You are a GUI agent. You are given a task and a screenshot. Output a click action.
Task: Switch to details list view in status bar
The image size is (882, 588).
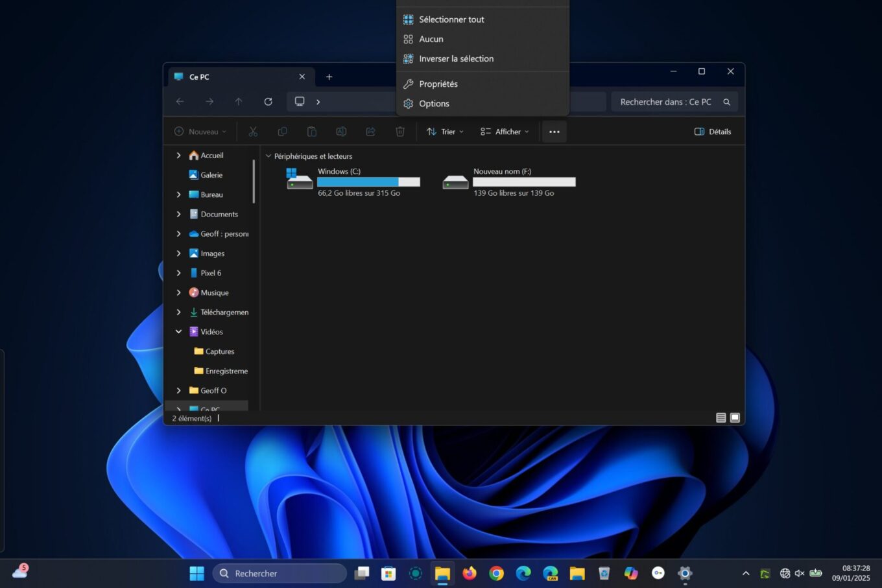tap(721, 417)
